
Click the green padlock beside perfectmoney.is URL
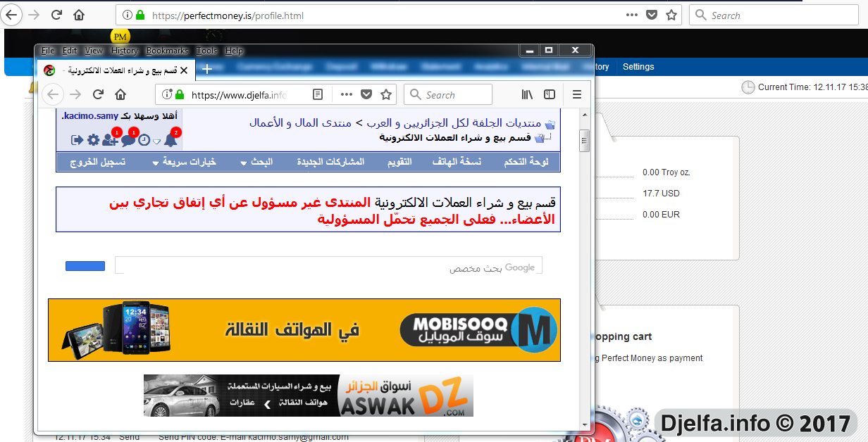(x=141, y=15)
